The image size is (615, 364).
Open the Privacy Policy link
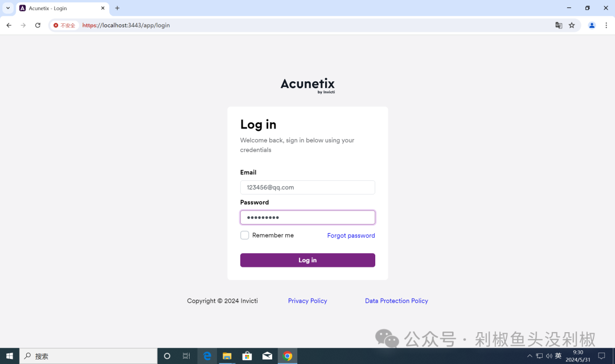[x=307, y=301]
